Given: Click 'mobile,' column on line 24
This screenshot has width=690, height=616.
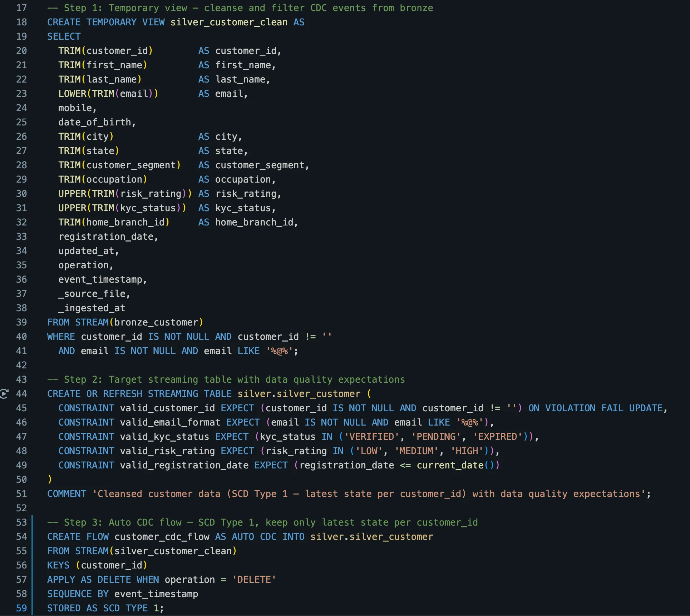Looking at the screenshot, I should click(78, 108).
